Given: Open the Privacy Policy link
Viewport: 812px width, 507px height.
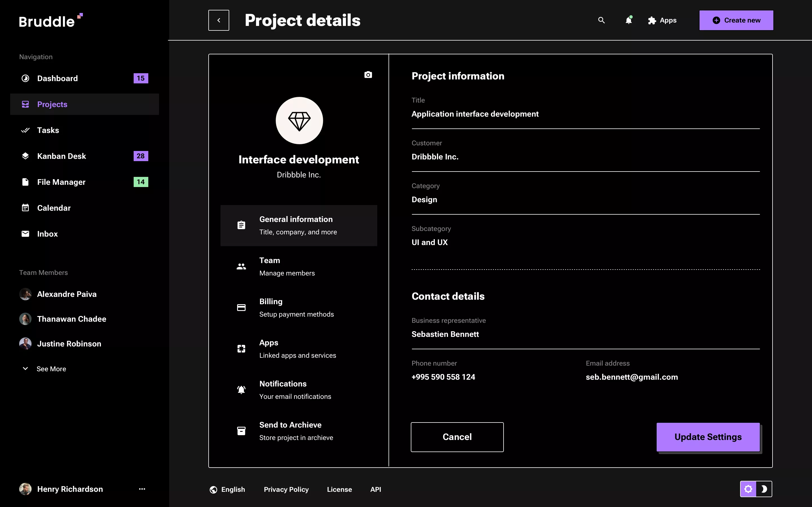Looking at the screenshot, I should click(286, 489).
